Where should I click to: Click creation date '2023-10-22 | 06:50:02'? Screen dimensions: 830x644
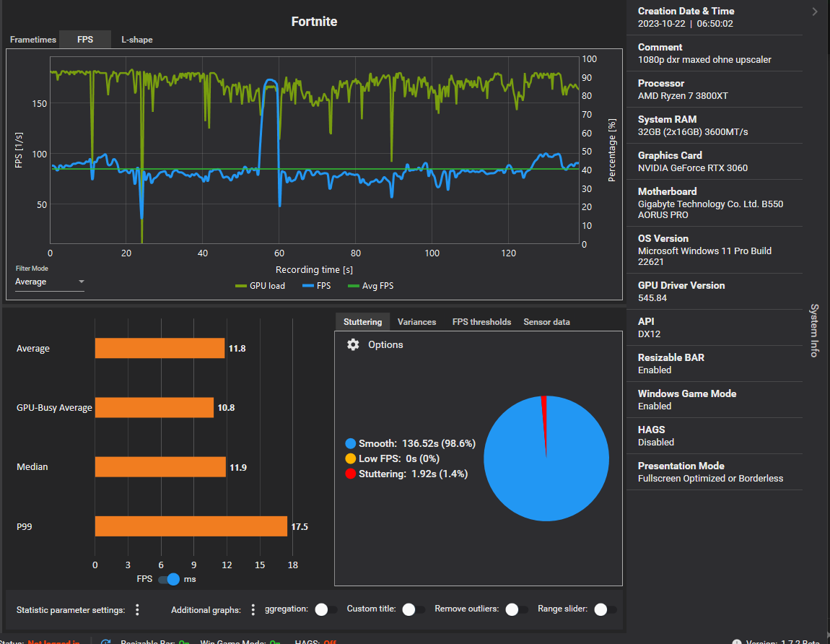point(685,24)
